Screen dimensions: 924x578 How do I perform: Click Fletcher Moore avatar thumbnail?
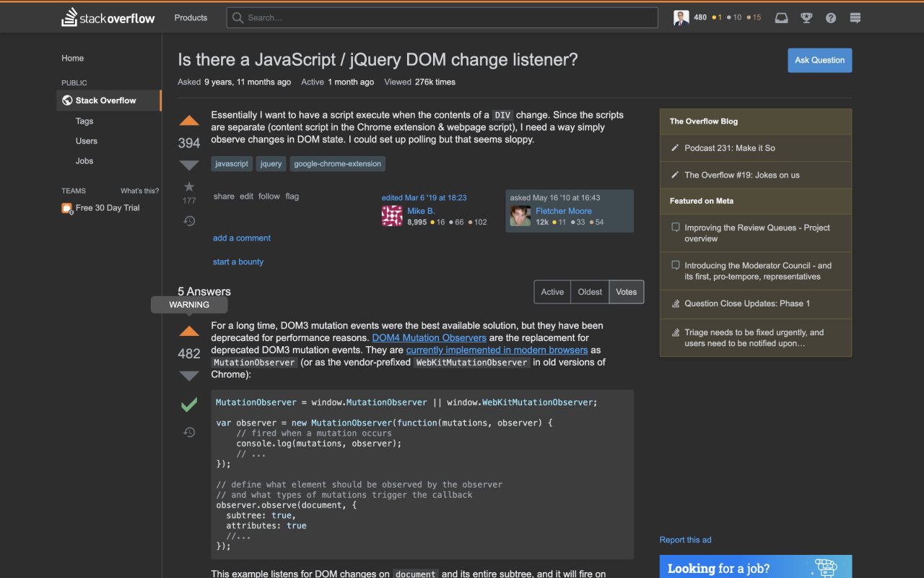(520, 216)
